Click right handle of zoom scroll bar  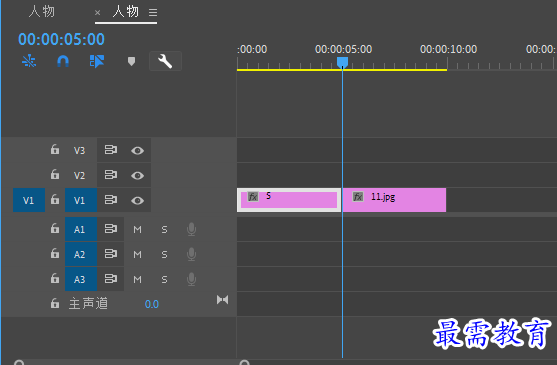point(244,363)
